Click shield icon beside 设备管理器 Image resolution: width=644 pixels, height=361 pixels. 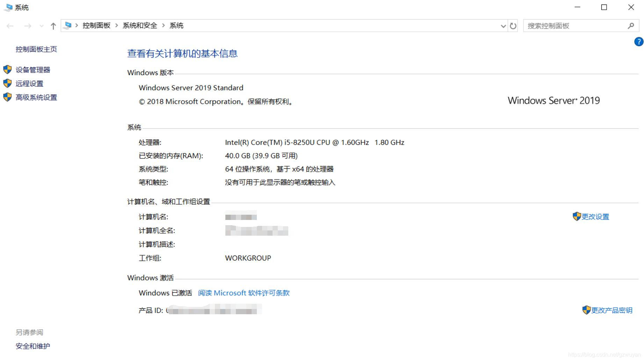(7, 69)
